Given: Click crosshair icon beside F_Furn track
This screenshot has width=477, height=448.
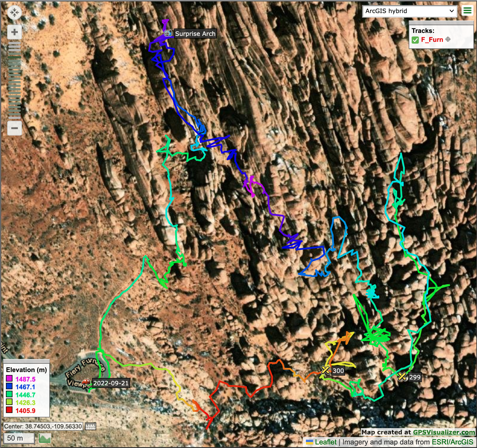Looking at the screenshot, I should pos(448,39).
